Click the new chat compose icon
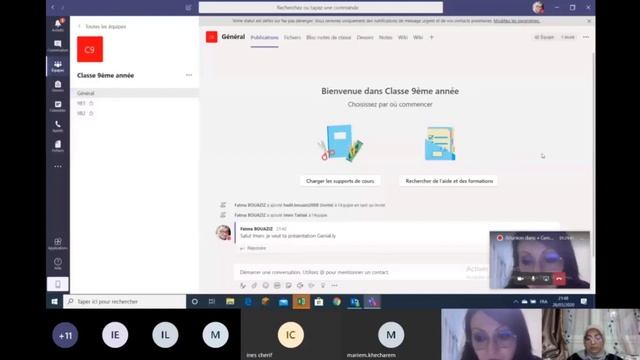Screen dimensions: 640x360 tap(188, 7)
